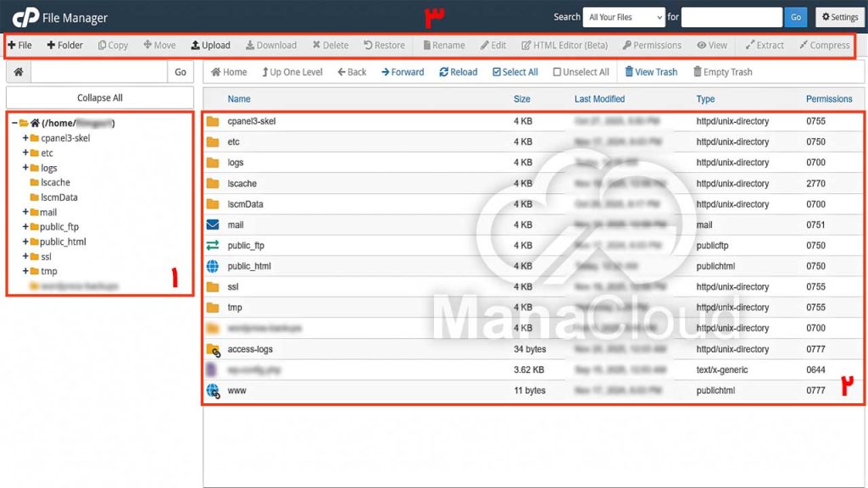The width and height of the screenshot is (868, 488).
Task: Expand the logs folder in tree
Action: click(x=25, y=168)
